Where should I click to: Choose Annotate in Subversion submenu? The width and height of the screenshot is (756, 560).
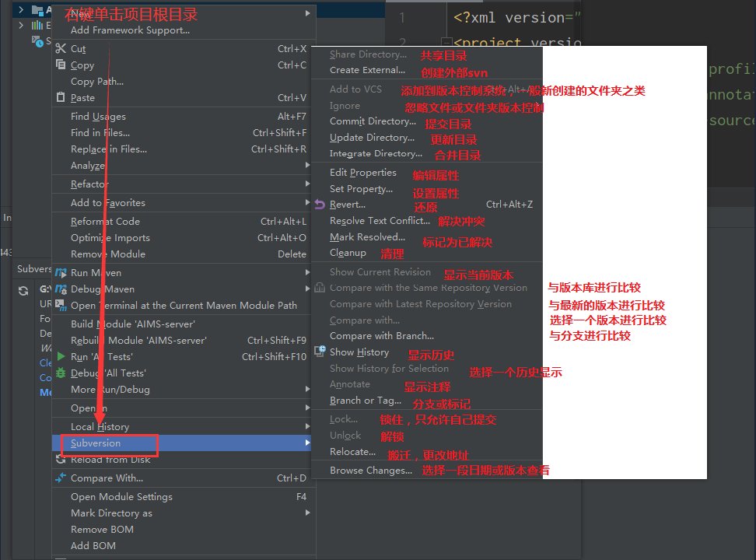coord(349,384)
